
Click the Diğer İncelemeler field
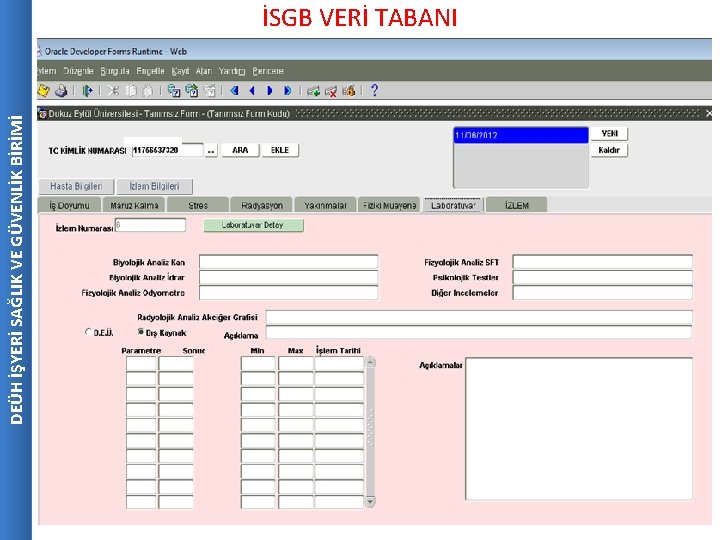click(x=602, y=293)
